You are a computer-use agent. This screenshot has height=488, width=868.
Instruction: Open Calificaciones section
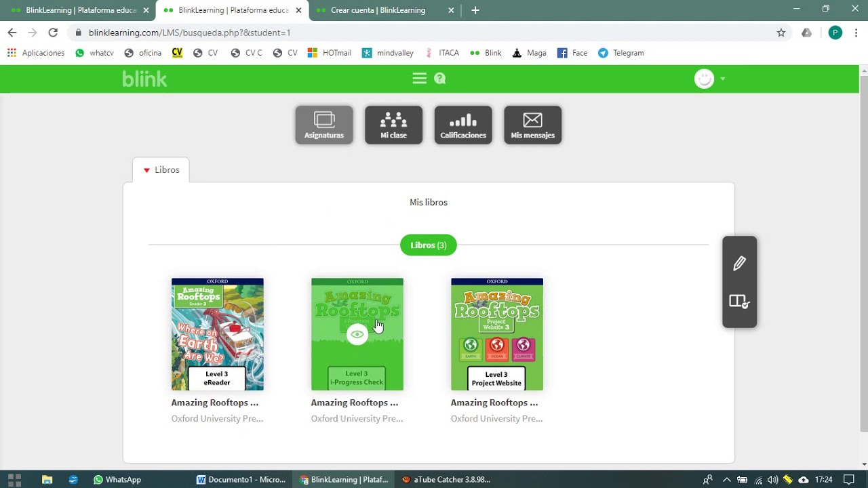pos(463,125)
